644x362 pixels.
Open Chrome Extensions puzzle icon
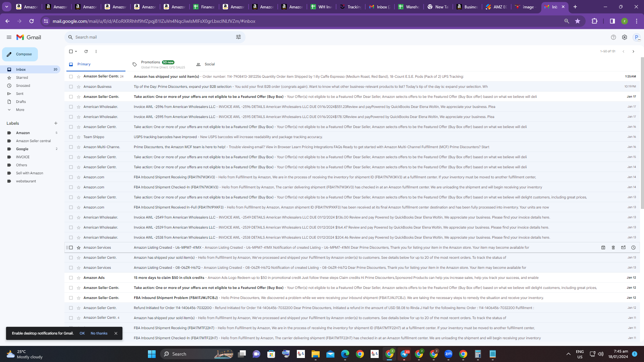click(x=594, y=21)
